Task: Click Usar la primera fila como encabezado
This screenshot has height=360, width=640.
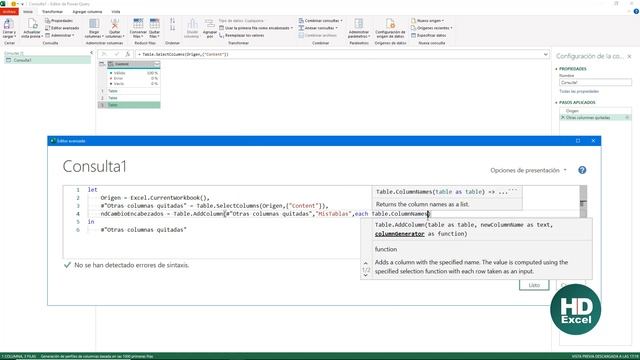Action: (x=256, y=28)
